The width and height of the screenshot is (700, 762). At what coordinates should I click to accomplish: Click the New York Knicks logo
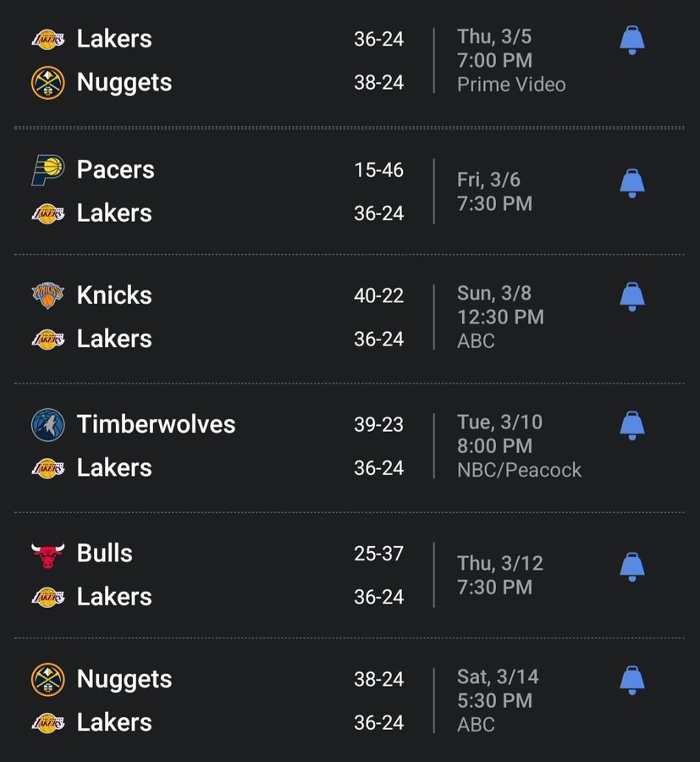[48, 295]
